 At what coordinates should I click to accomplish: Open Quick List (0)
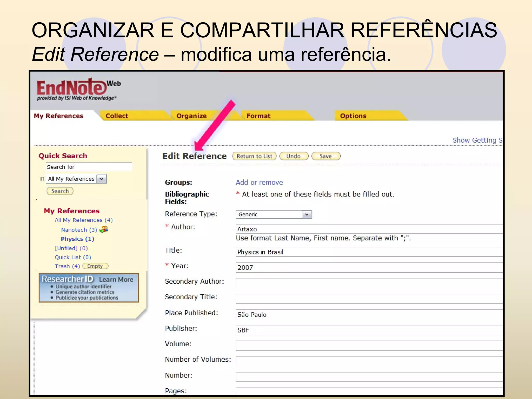(73, 257)
